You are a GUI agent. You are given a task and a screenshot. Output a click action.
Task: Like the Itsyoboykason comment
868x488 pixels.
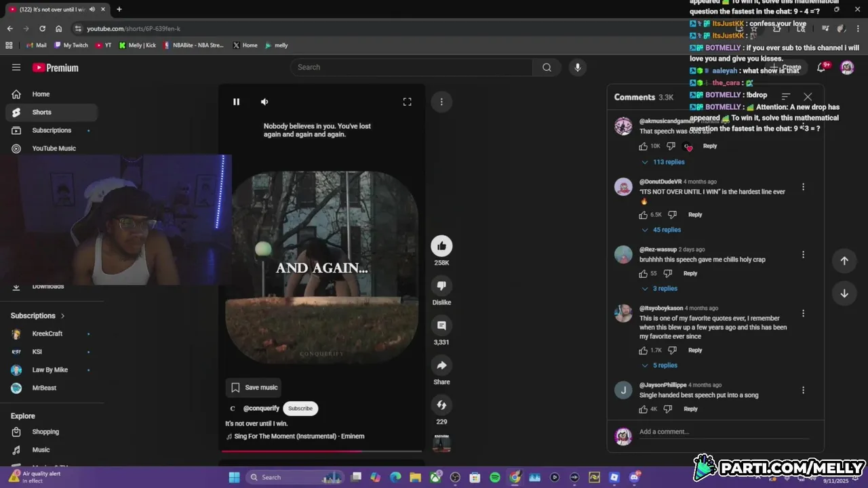click(643, 350)
